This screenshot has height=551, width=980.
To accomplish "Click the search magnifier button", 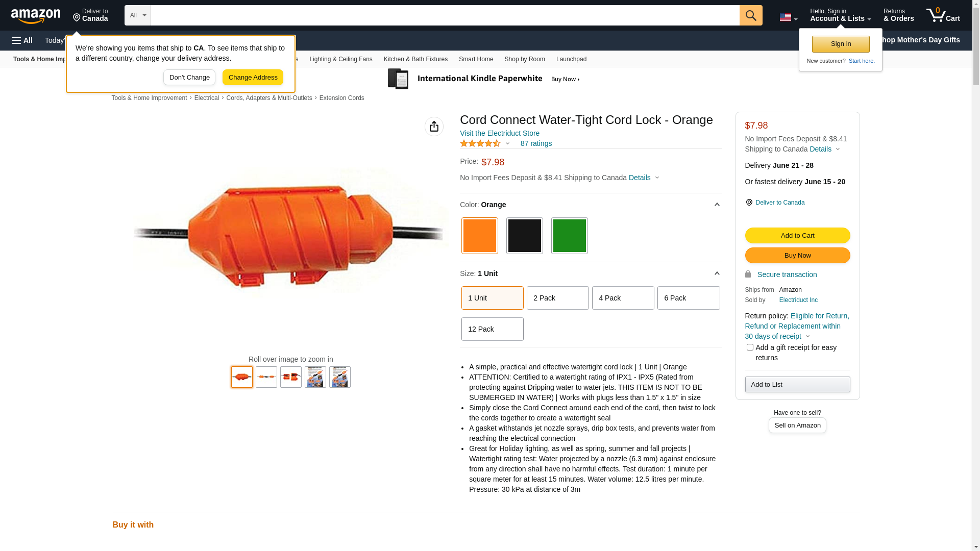I will click(751, 15).
